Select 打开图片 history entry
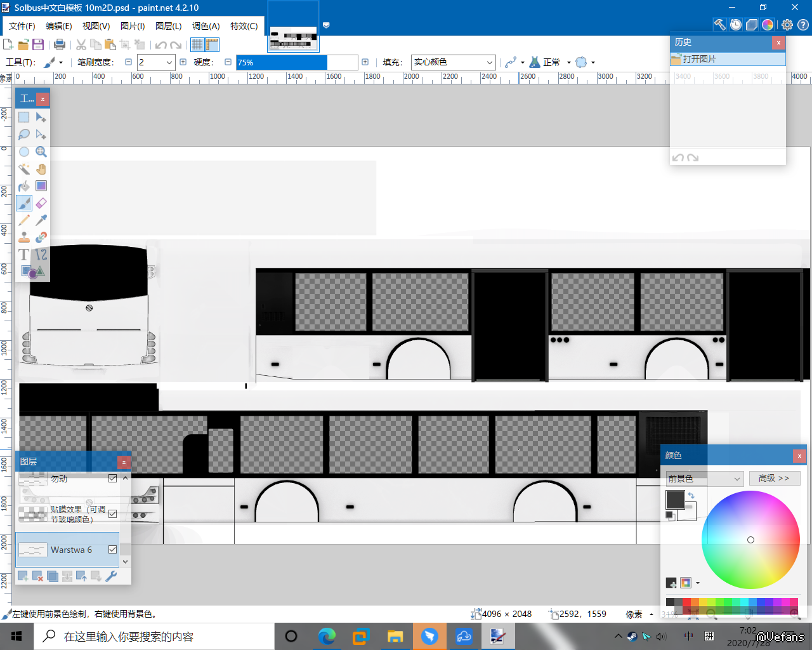 pyautogui.click(x=727, y=59)
